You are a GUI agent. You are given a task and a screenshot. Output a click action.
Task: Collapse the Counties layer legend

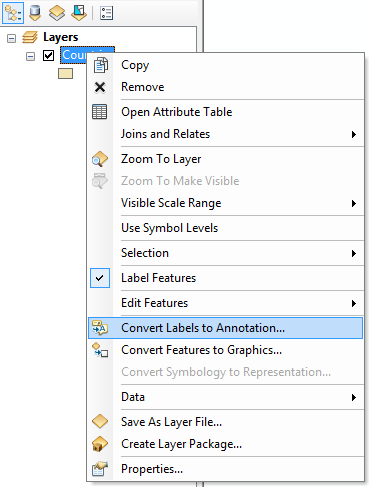click(x=30, y=56)
